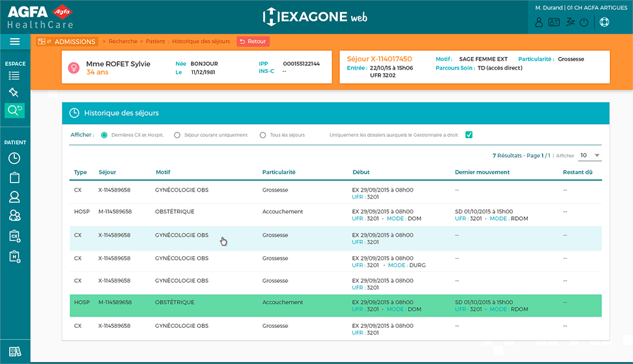This screenshot has height=364, width=633.
Task: Open the help lifebuoy icon in header
Action: point(605,22)
